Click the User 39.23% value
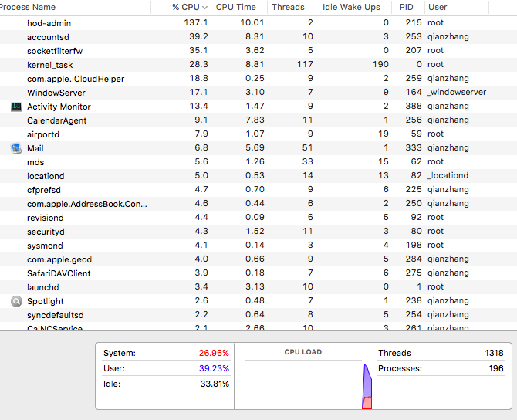This screenshot has height=420, width=517. pyautogui.click(x=214, y=368)
